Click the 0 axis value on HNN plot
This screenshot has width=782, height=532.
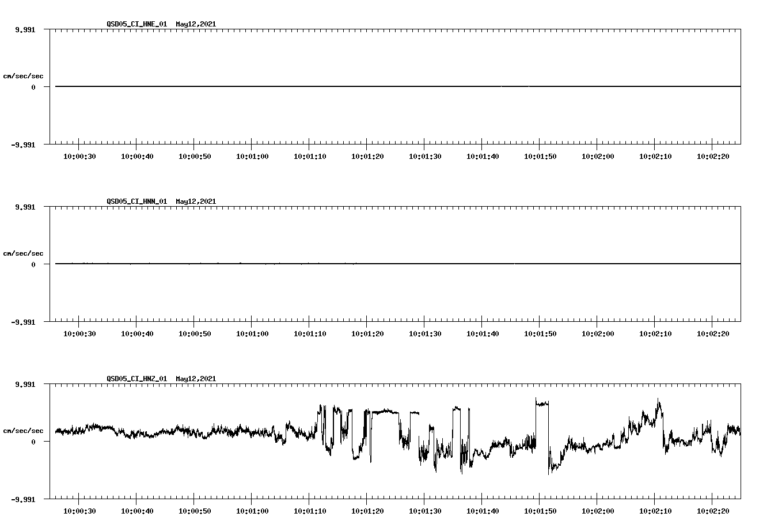[33, 264]
